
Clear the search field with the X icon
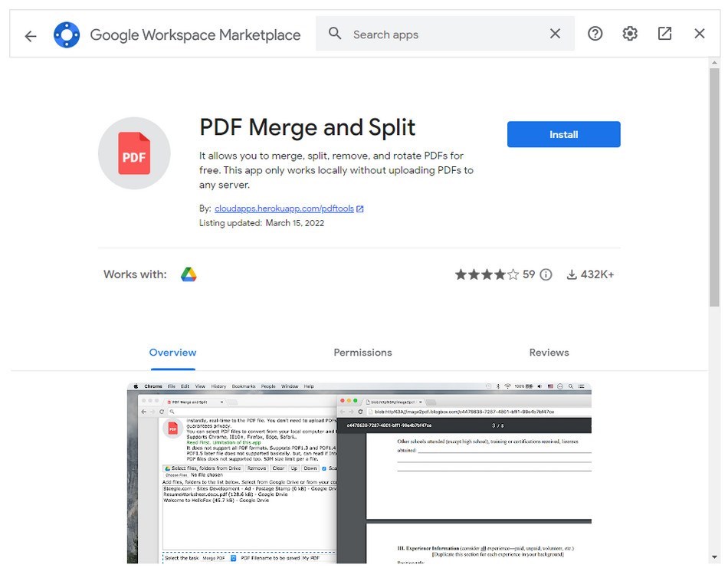(x=554, y=34)
